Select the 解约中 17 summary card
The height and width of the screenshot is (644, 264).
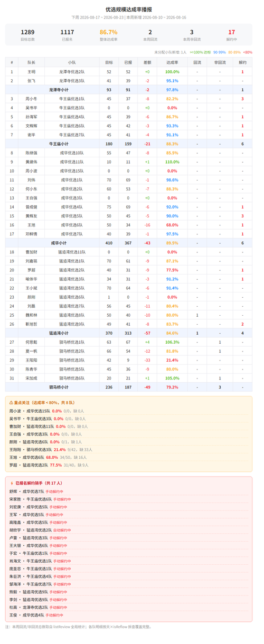click(x=232, y=35)
